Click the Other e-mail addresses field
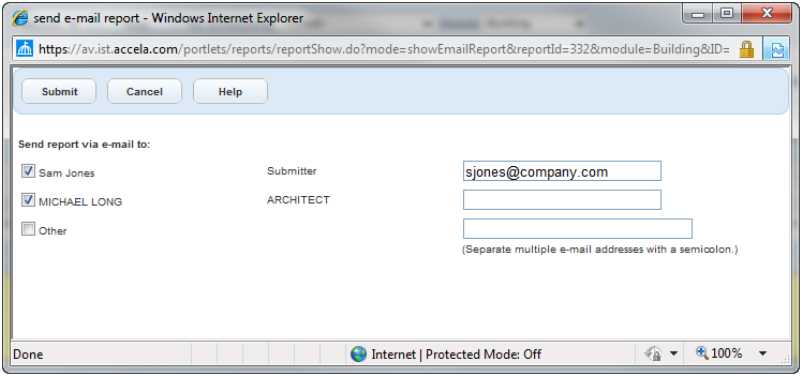802x376 pixels. pyautogui.click(x=577, y=229)
